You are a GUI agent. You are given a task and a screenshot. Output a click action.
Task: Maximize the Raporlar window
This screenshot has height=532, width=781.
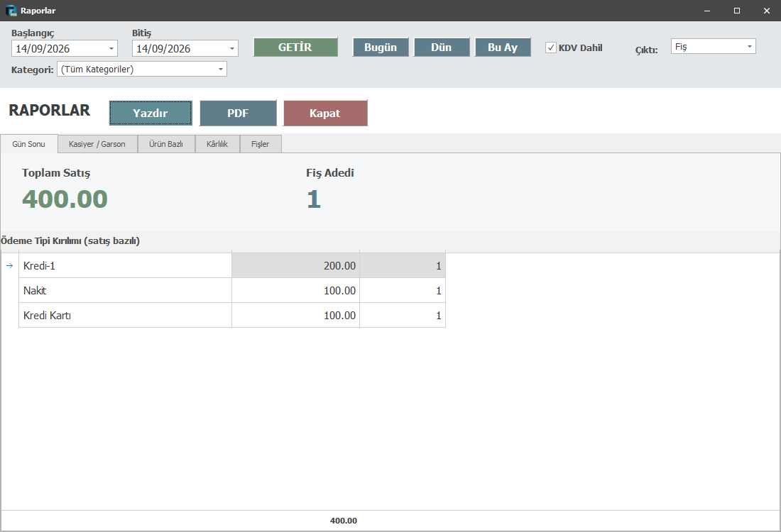pyautogui.click(x=737, y=11)
